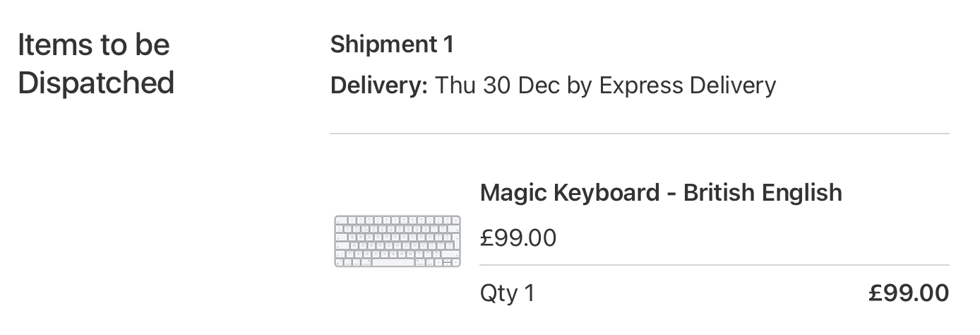The height and width of the screenshot is (335, 980).
Task: Open the Magic Keyboard - British English title
Action: [x=660, y=192]
